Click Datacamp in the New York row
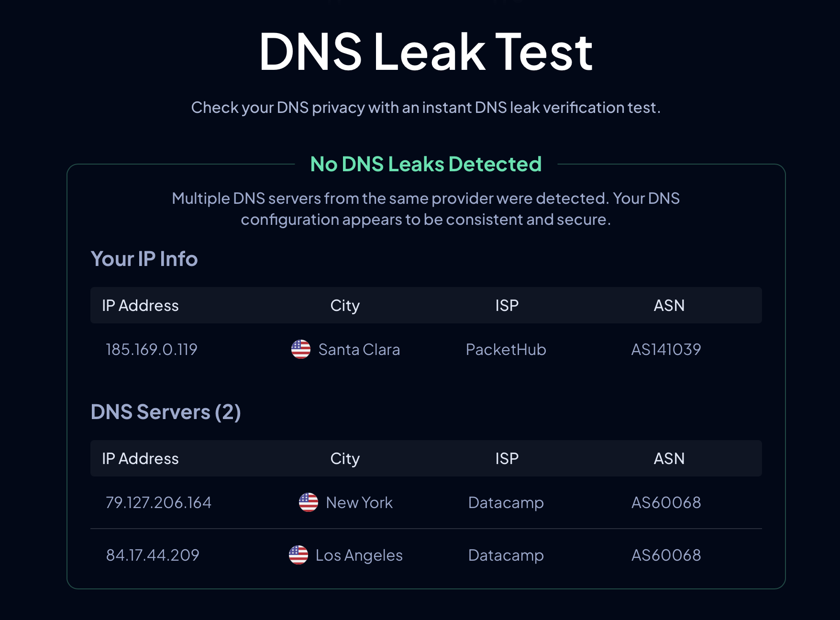840x620 pixels. 506,502
